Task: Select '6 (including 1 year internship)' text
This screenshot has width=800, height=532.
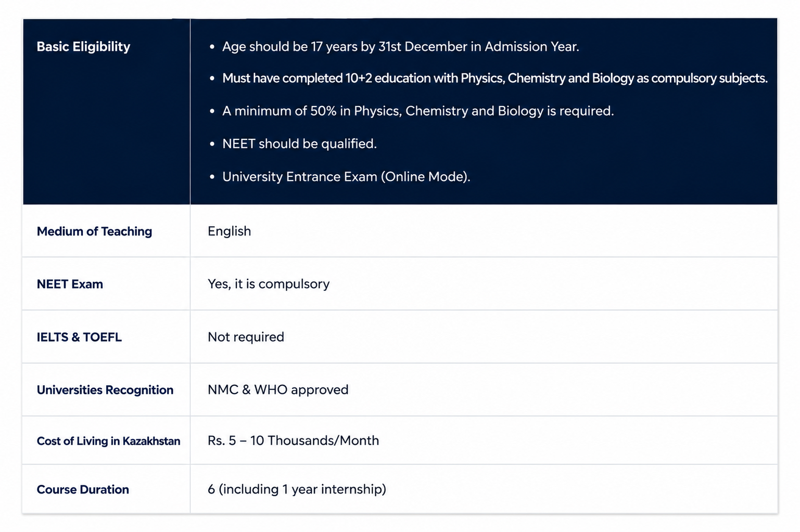Action: tap(297, 489)
